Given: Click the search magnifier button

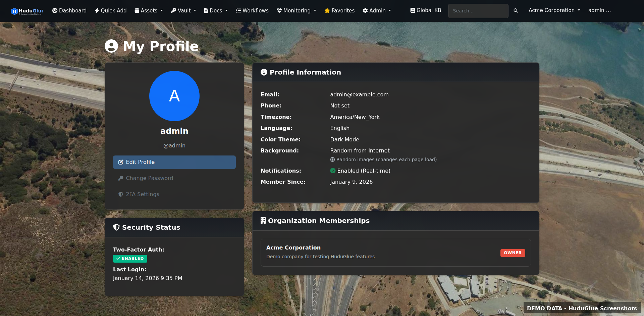Looking at the screenshot, I should click(x=516, y=11).
